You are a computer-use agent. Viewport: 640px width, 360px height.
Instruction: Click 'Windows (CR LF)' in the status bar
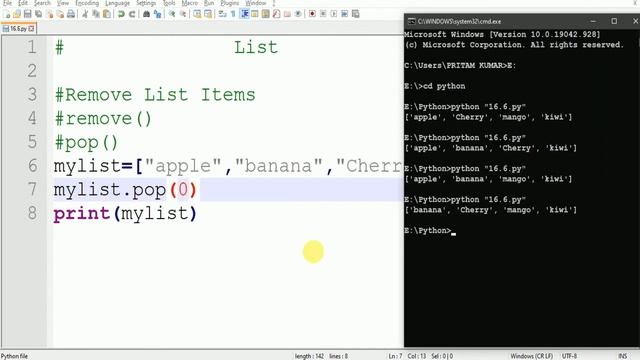(x=531, y=356)
